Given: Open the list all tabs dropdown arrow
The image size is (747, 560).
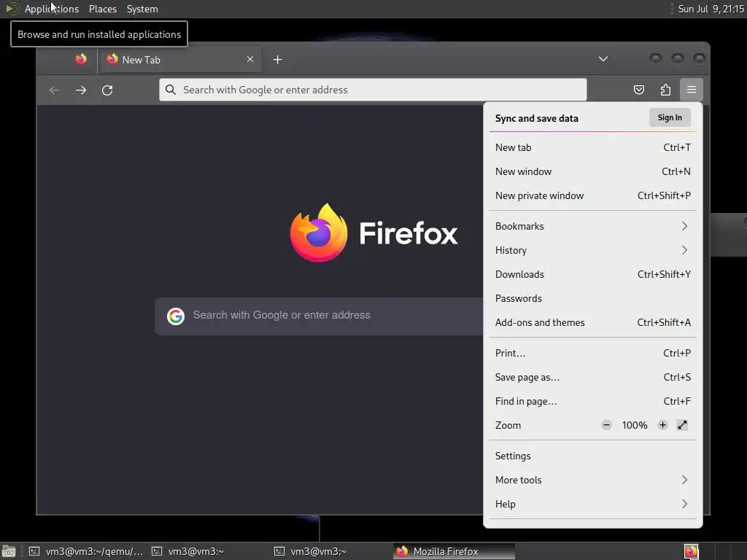Looking at the screenshot, I should tap(603, 59).
